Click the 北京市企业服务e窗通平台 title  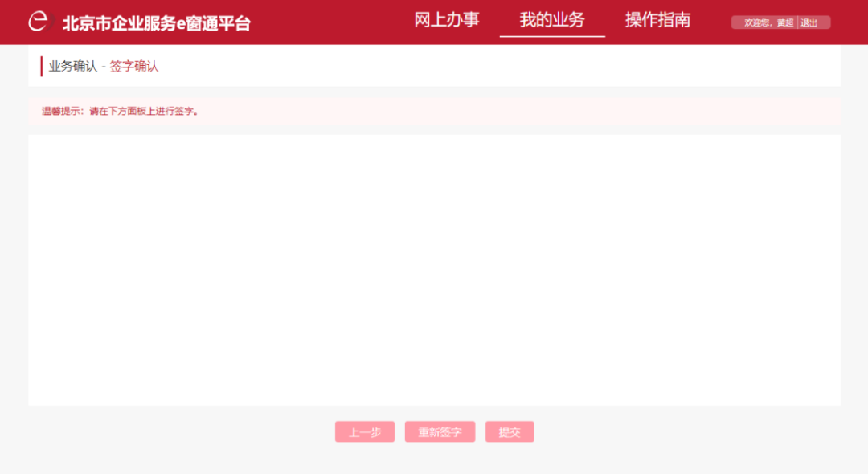156,23
